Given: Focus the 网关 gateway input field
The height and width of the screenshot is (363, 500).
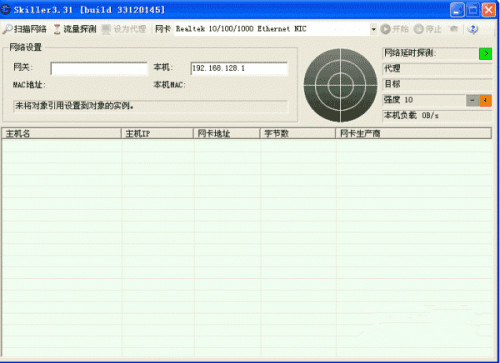Looking at the screenshot, I should tap(99, 69).
